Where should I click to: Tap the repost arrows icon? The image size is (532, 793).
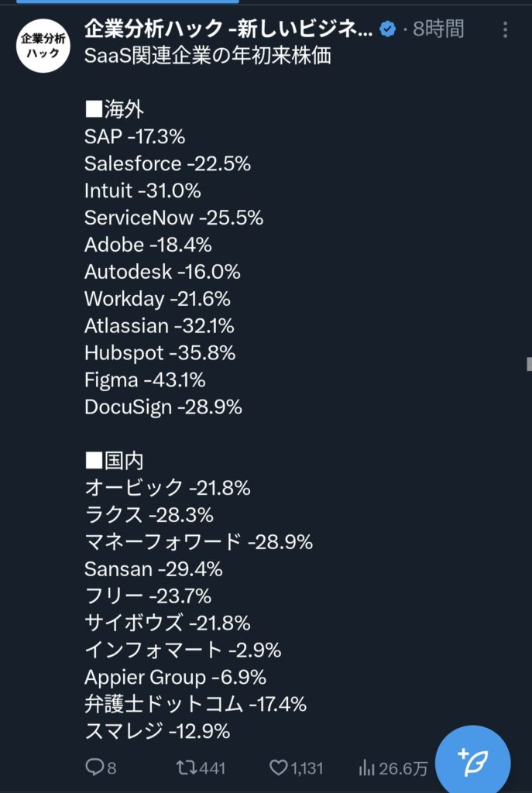tap(186, 767)
